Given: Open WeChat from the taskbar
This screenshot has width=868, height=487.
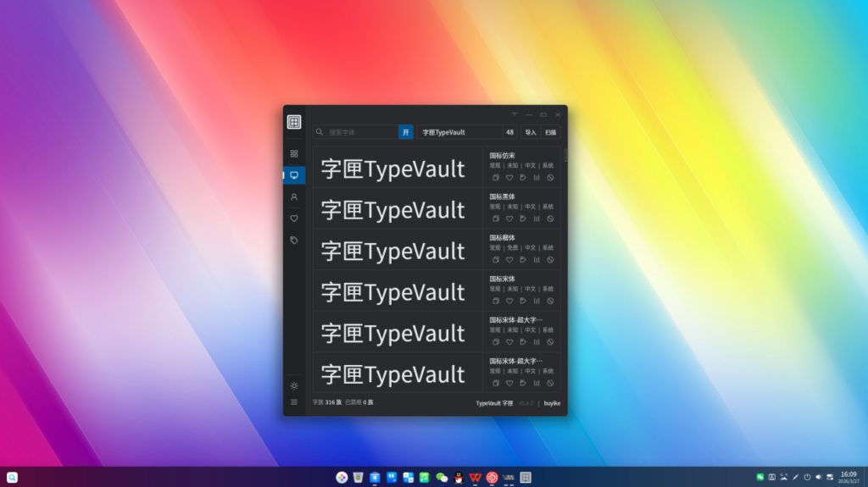Looking at the screenshot, I should coord(442,478).
